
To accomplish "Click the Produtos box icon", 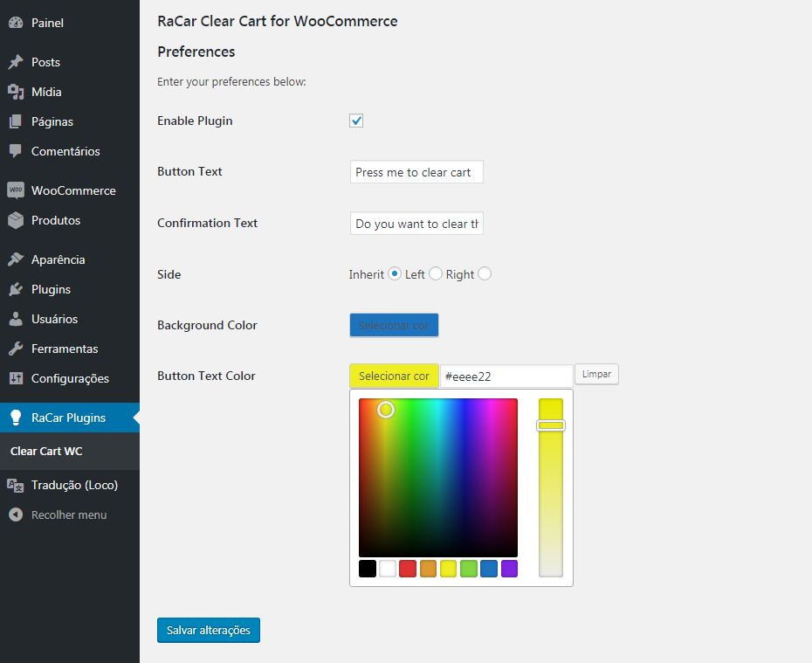I will tap(16, 220).
